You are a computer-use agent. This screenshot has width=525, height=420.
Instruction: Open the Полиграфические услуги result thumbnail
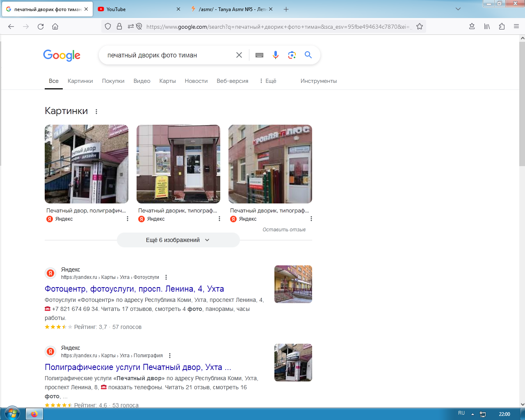pyautogui.click(x=293, y=363)
